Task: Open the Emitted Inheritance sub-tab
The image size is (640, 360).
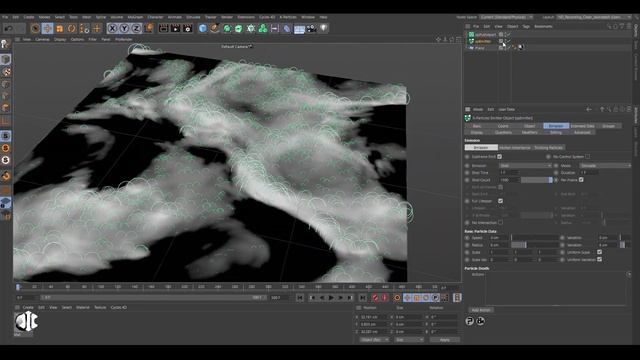Action: 515,147
